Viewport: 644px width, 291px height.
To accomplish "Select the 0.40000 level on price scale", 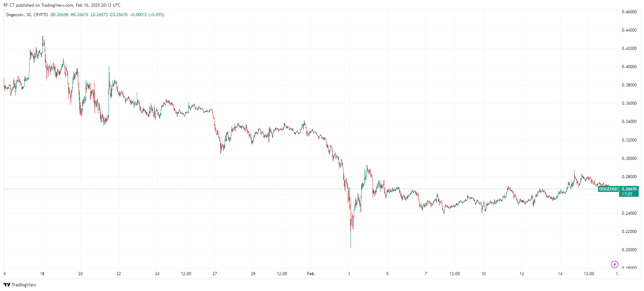I will pos(629,67).
